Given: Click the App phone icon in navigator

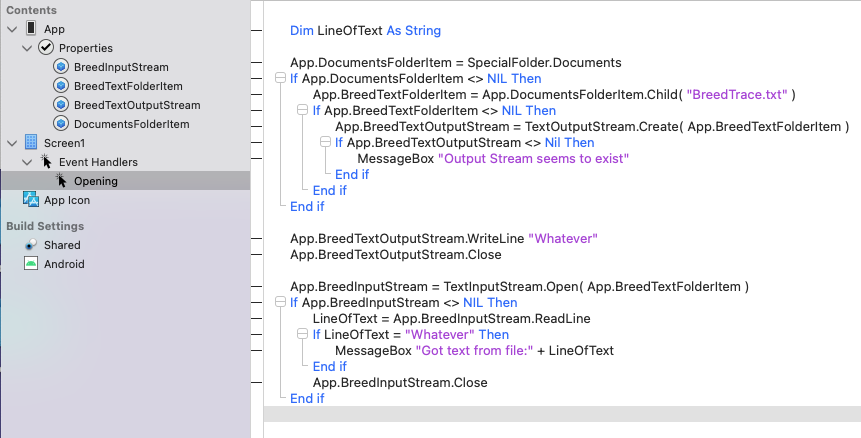Looking at the screenshot, I should pos(31,29).
